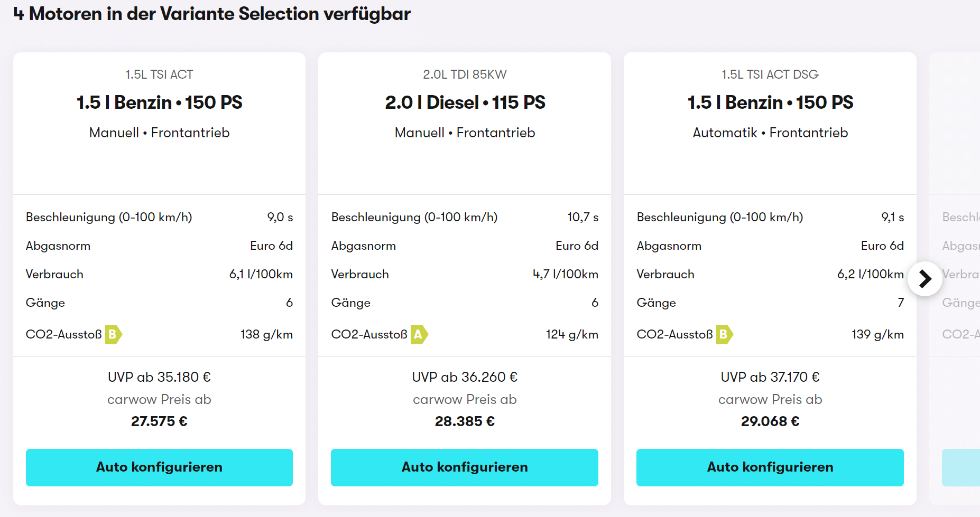Click the 4 Motoren in der Variante heading

[212, 14]
